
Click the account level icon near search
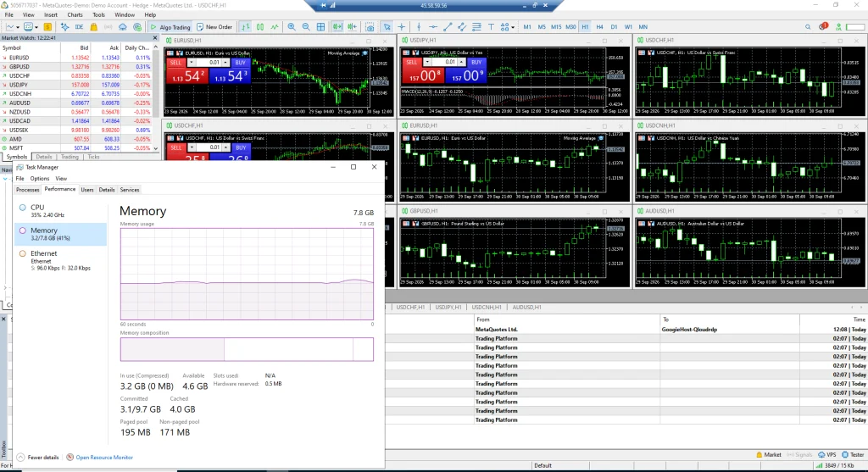point(838,26)
